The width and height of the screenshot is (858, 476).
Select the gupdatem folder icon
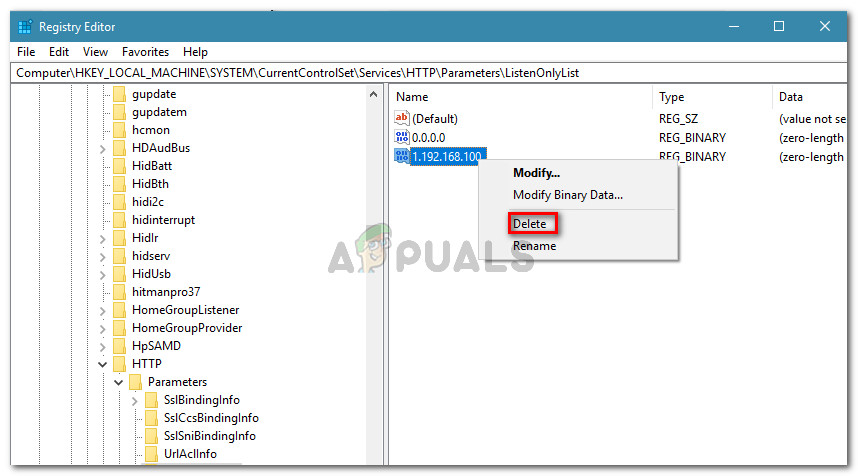[119, 112]
